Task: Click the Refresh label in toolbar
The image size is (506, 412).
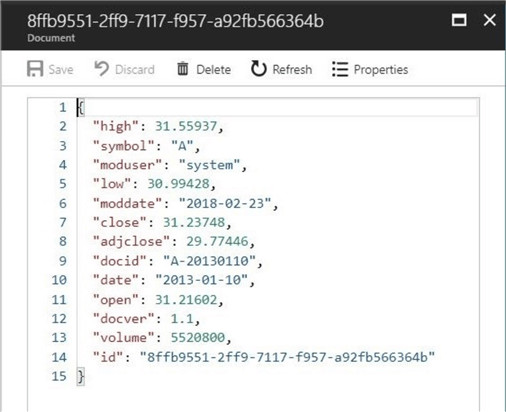Action: tap(292, 70)
